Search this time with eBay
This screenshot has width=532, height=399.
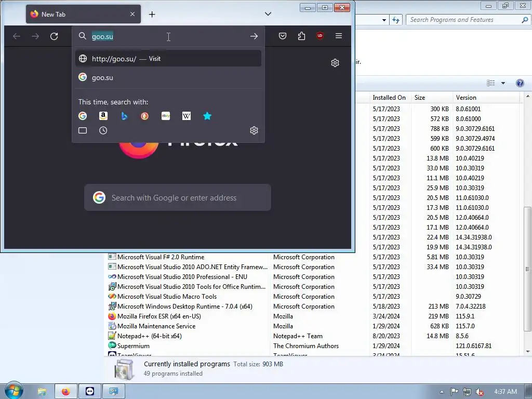166,116
